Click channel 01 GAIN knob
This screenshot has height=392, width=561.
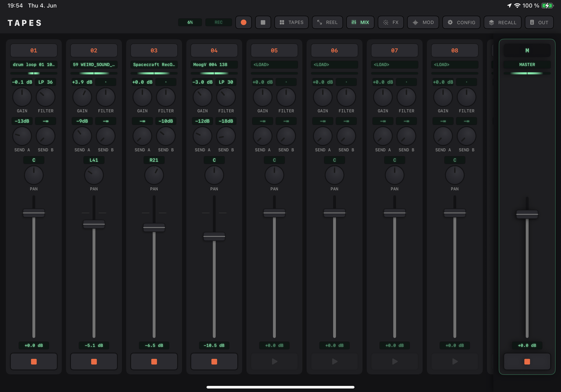coord(22,97)
